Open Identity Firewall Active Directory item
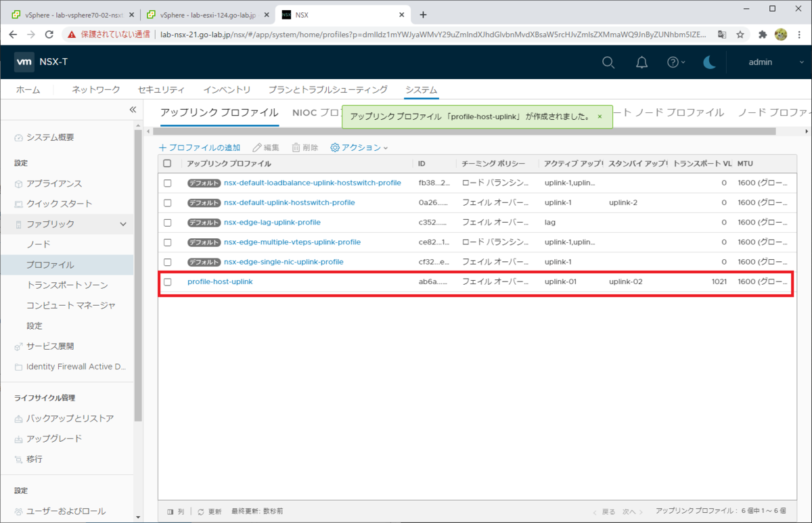Image resolution: width=812 pixels, height=523 pixels. [76, 366]
